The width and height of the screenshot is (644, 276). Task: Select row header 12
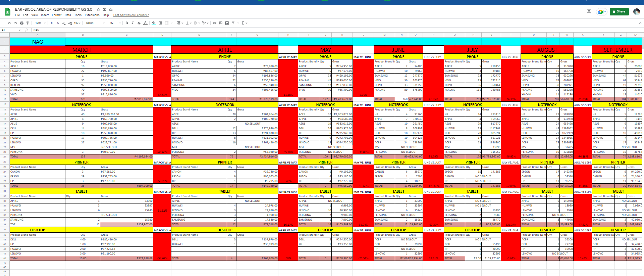5,99
